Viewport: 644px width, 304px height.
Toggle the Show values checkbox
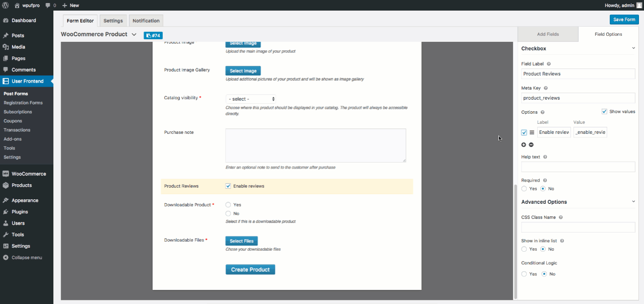click(604, 112)
